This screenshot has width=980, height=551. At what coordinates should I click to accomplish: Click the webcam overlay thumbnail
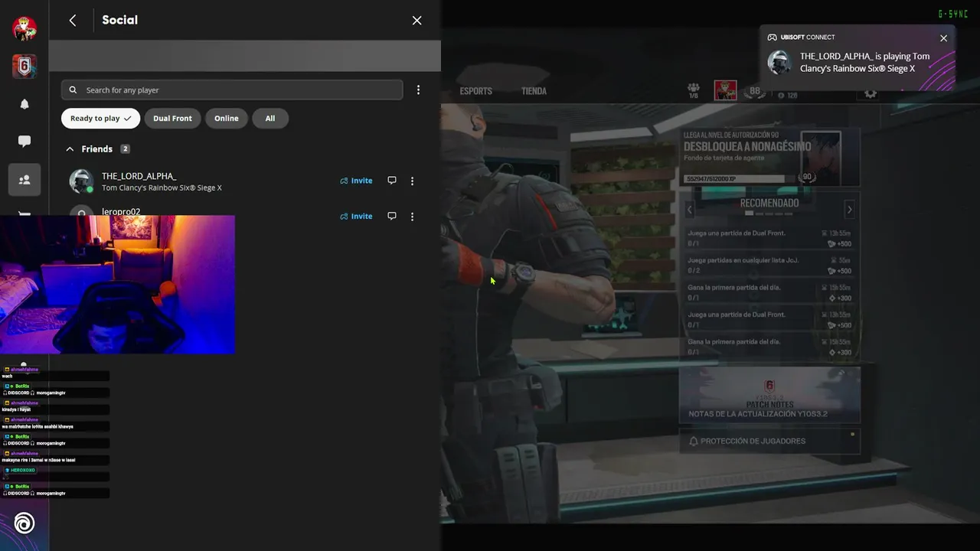tap(117, 284)
